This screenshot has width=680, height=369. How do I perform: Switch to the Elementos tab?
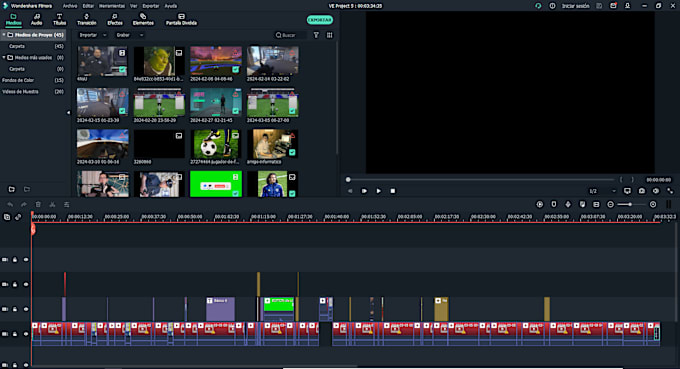point(143,20)
